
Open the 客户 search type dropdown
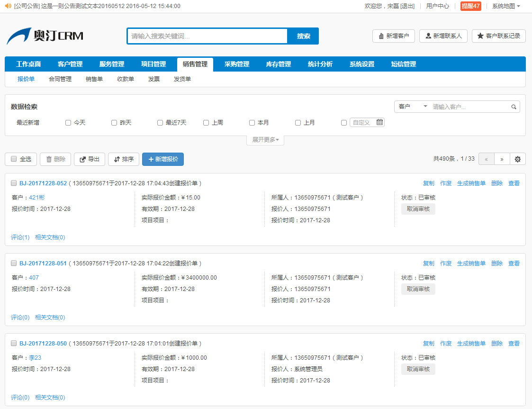(x=412, y=107)
